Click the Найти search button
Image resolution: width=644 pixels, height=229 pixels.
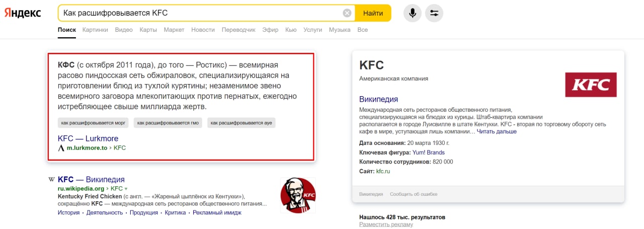[373, 13]
